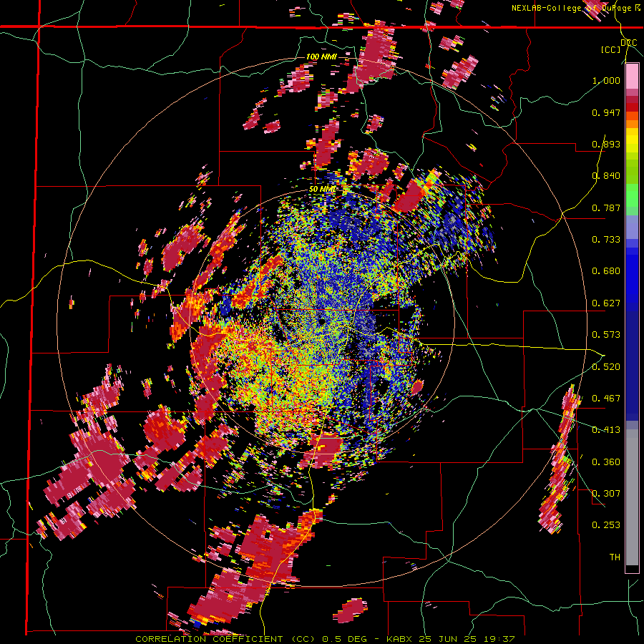Click the 0.840 legend value
The width and height of the screenshot is (644, 644).
(x=606, y=176)
